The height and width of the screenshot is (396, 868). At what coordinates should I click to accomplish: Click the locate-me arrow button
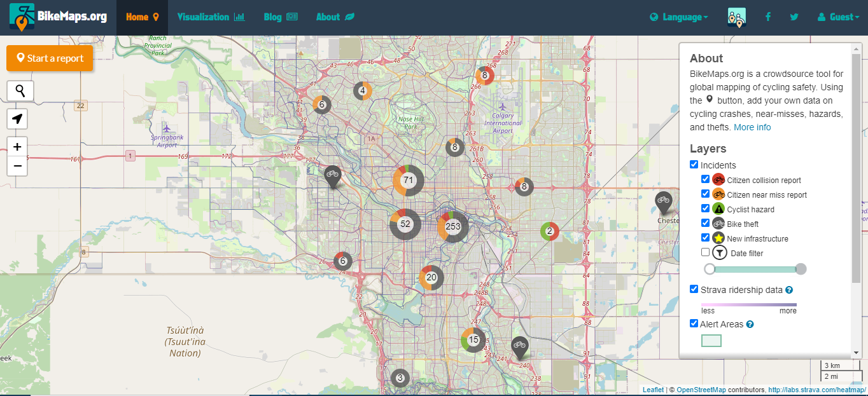(17, 119)
